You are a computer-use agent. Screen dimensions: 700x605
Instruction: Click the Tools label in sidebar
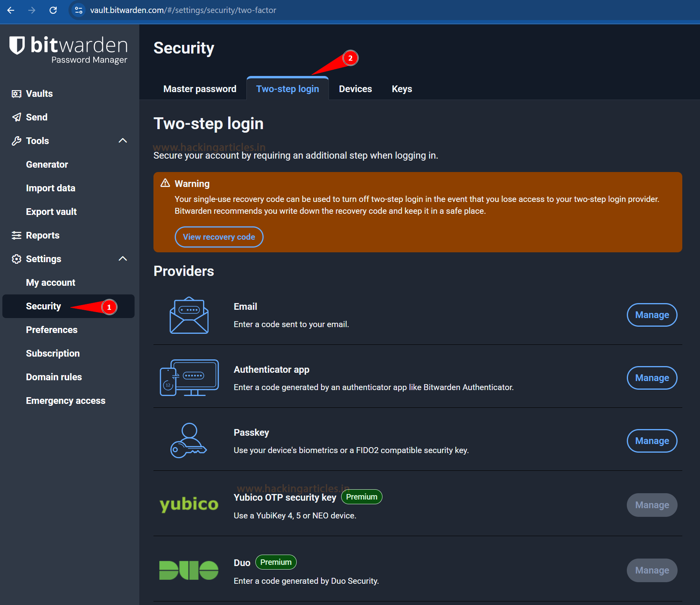[x=37, y=141]
